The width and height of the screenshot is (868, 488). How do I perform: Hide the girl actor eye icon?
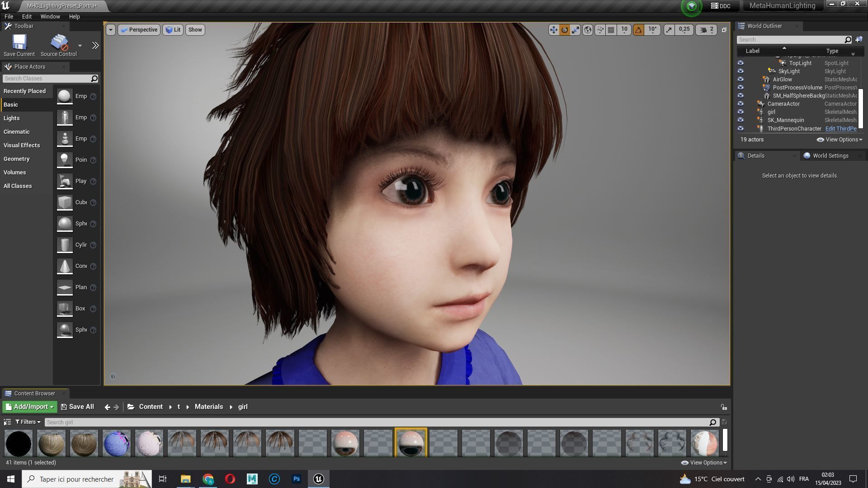741,112
